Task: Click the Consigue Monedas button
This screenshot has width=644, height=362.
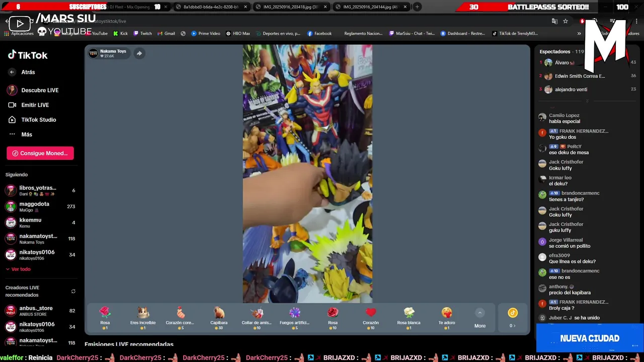Action: tap(40, 153)
